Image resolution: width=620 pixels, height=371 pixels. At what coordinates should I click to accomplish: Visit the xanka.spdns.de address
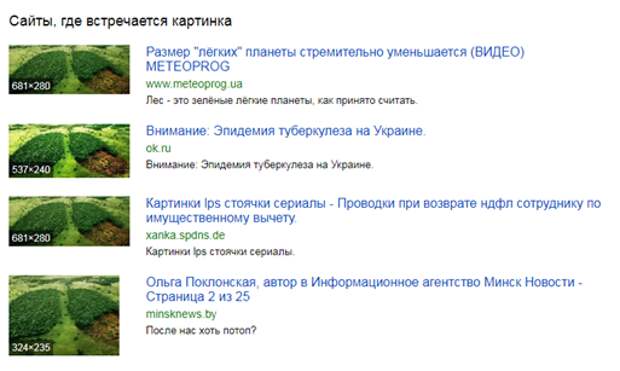coord(185,235)
